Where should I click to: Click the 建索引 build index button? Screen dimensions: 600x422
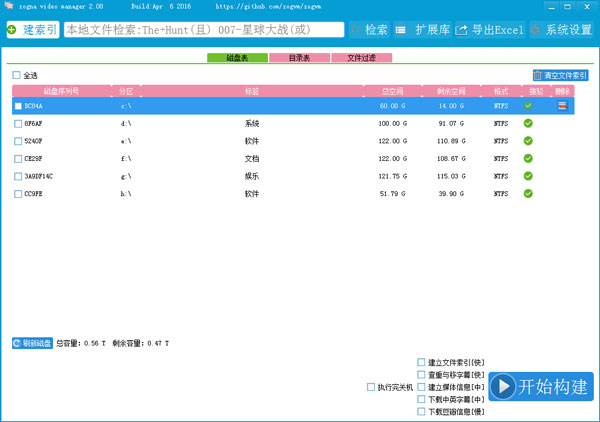coord(32,30)
